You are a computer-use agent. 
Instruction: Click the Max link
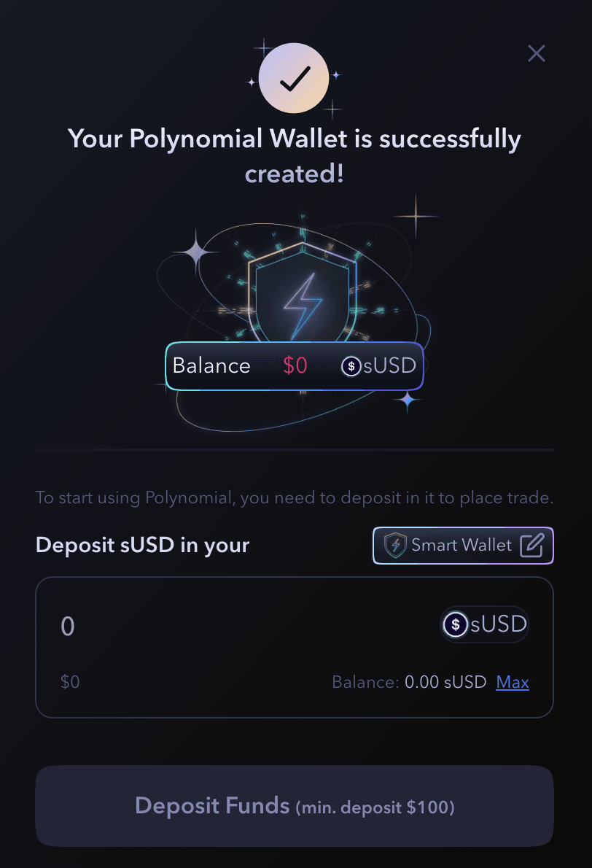click(x=513, y=682)
